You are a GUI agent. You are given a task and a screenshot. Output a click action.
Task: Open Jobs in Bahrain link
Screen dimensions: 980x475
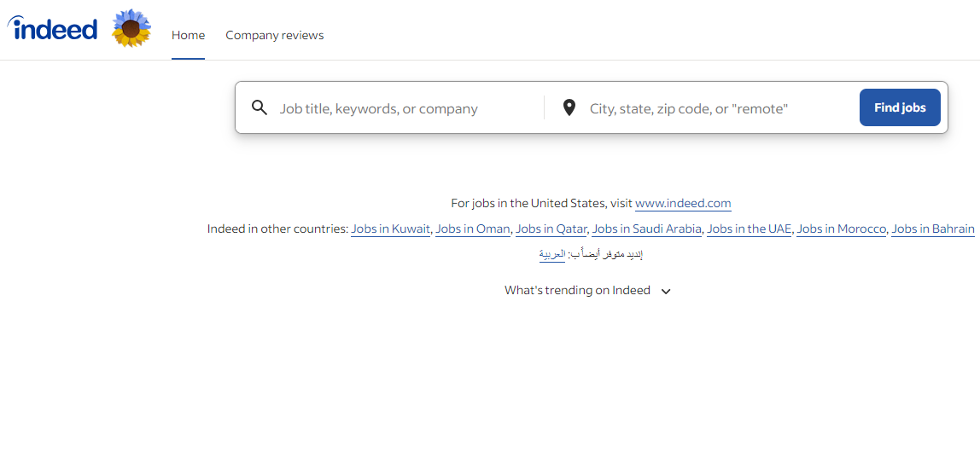click(x=932, y=229)
